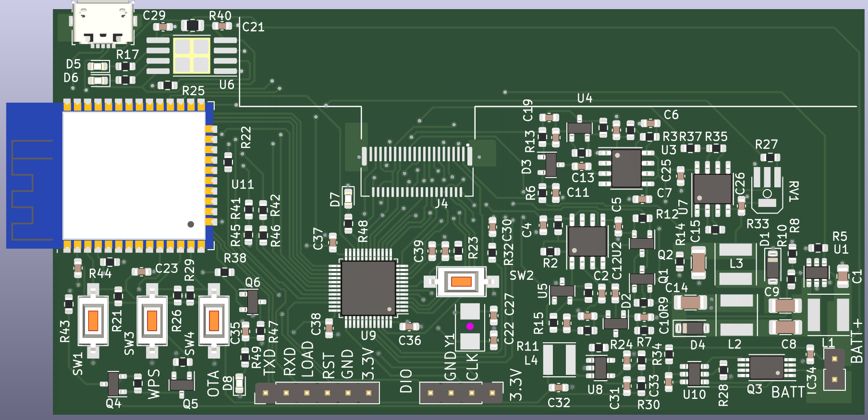Select the U9 QFP microcontroller chip
Screen dimensions: 868x420
(368, 288)
